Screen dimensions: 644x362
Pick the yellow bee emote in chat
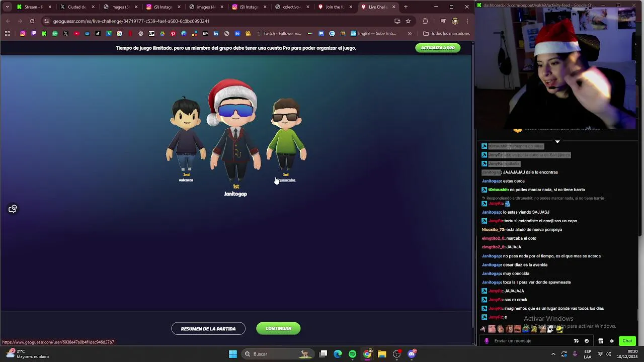tap(559, 329)
